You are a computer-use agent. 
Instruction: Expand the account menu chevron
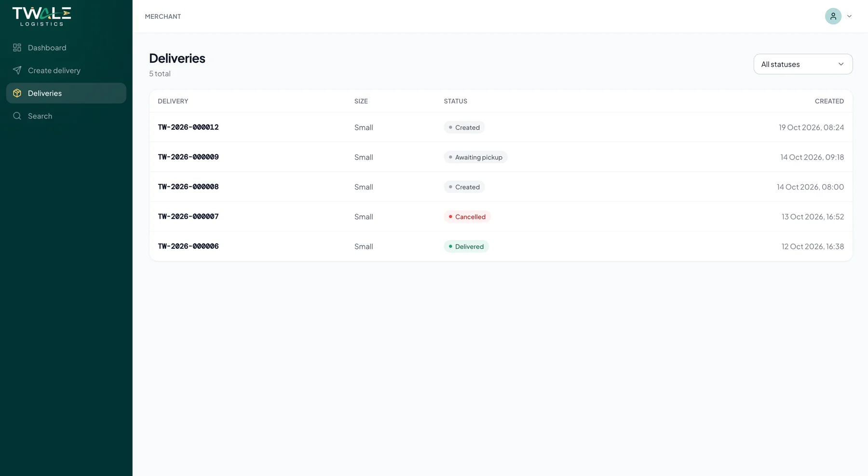pos(849,16)
